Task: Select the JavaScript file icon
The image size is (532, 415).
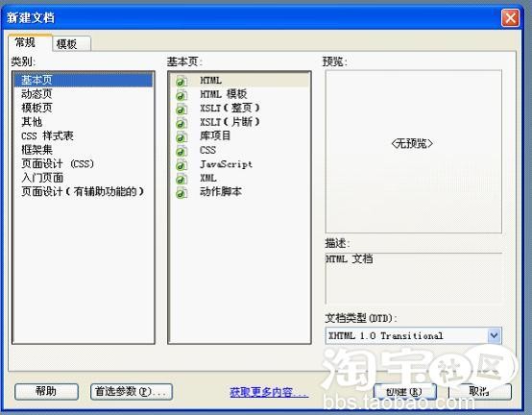Action: [x=181, y=165]
